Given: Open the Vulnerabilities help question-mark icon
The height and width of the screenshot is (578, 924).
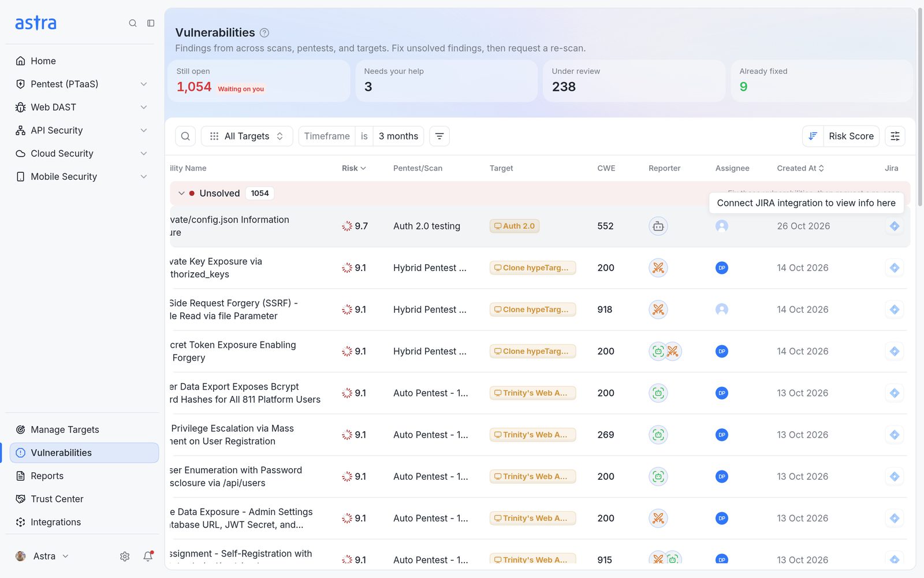Looking at the screenshot, I should (x=264, y=33).
